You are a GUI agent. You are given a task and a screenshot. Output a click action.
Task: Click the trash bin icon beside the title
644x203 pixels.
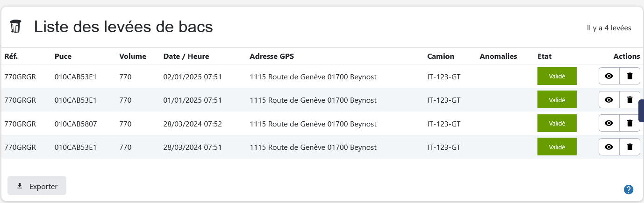pos(16,27)
